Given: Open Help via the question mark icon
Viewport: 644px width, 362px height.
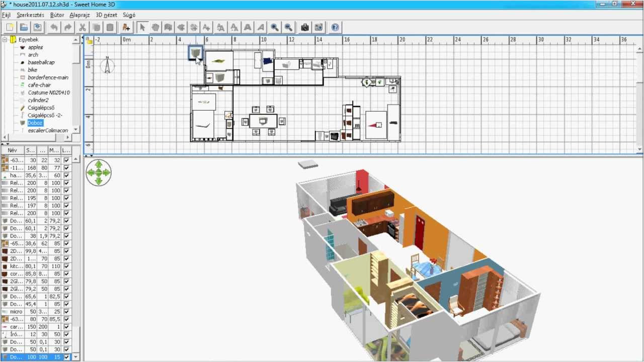Looking at the screenshot, I should tap(335, 27).
